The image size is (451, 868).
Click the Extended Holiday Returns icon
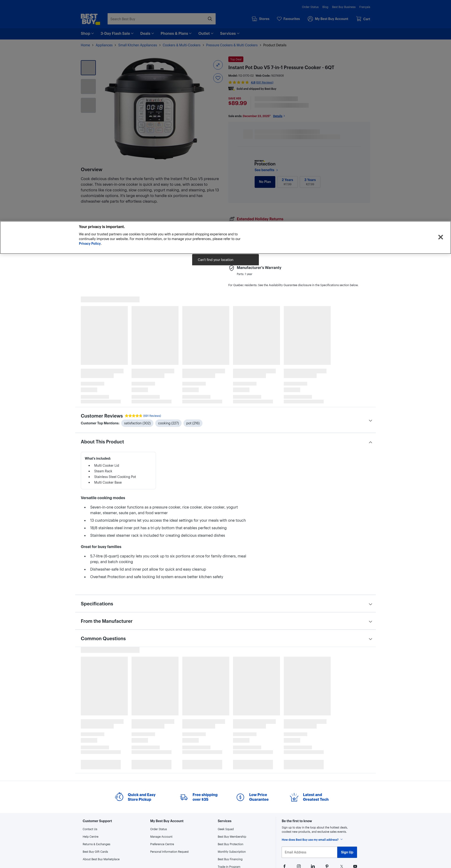[x=232, y=219]
